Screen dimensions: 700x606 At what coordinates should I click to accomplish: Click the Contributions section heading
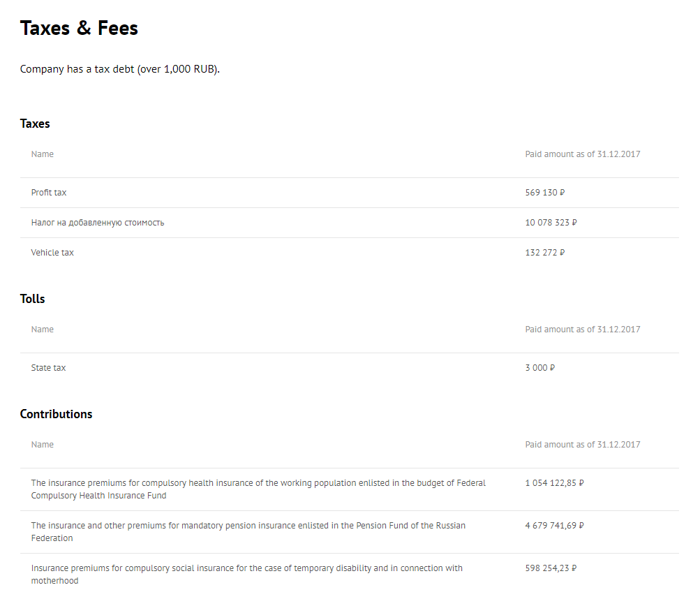[57, 414]
